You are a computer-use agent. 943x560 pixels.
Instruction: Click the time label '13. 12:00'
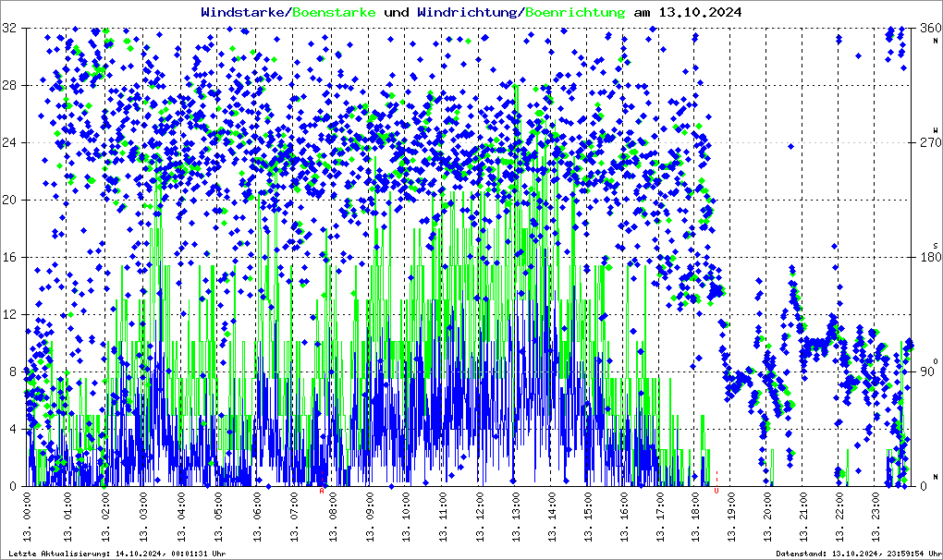(x=481, y=517)
